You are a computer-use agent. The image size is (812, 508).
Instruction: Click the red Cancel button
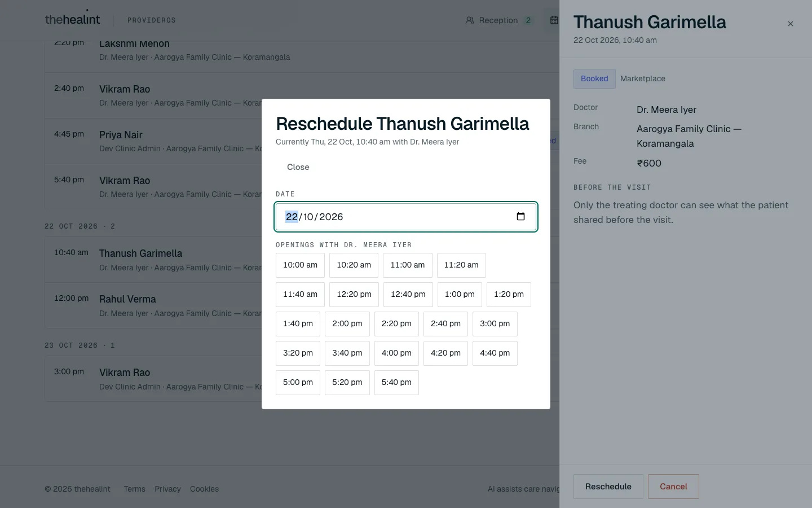coord(673,487)
